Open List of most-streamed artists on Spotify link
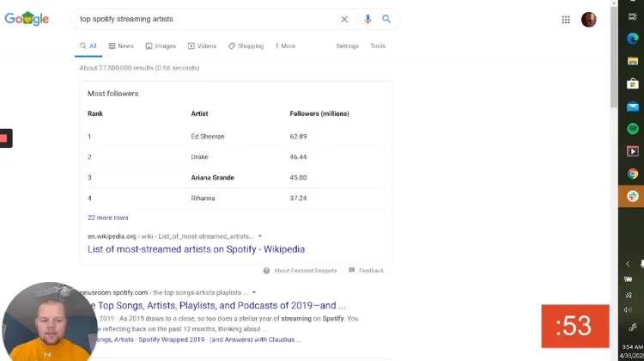Screen dimensions: 644x361 pyautogui.click(x=196, y=249)
